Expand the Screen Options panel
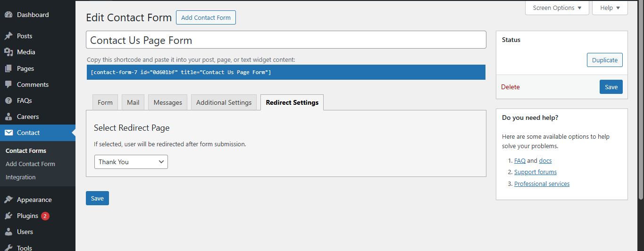The height and width of the screenshot is (251, 644). click(557, 8)
